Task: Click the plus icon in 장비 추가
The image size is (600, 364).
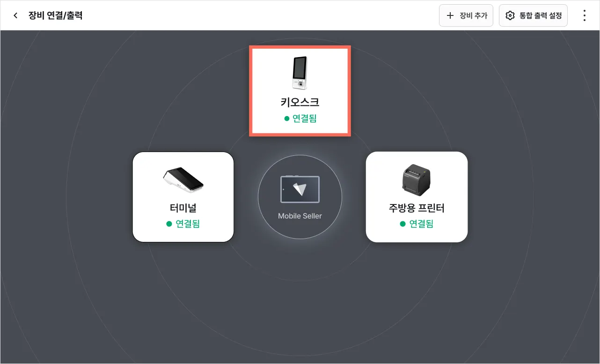Action: [450, 15]
